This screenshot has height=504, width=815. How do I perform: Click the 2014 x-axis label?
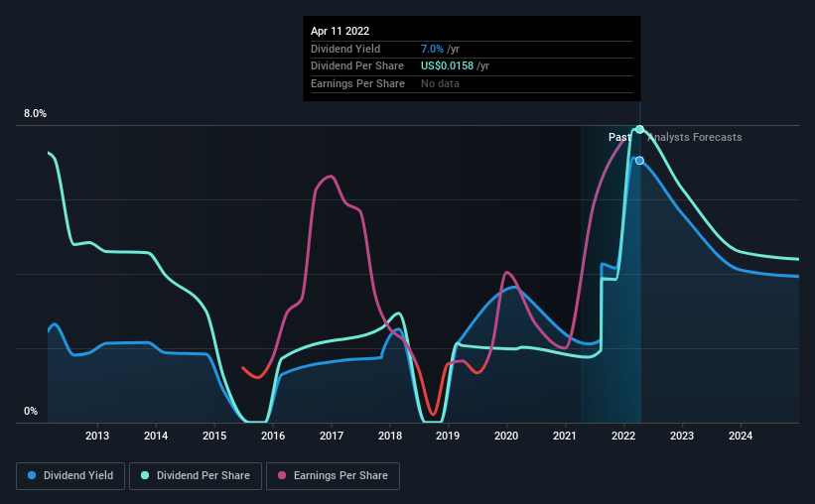coord(156,436)
